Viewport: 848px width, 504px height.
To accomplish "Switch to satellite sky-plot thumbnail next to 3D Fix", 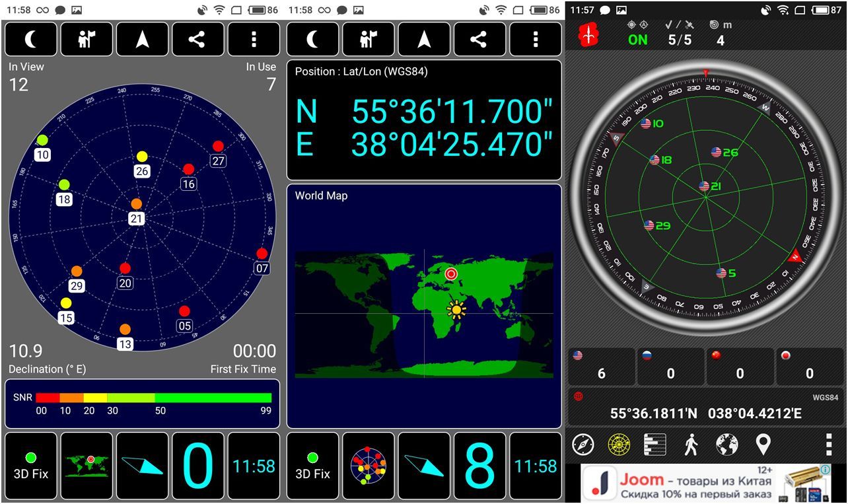I will click(x=369, y=466).
